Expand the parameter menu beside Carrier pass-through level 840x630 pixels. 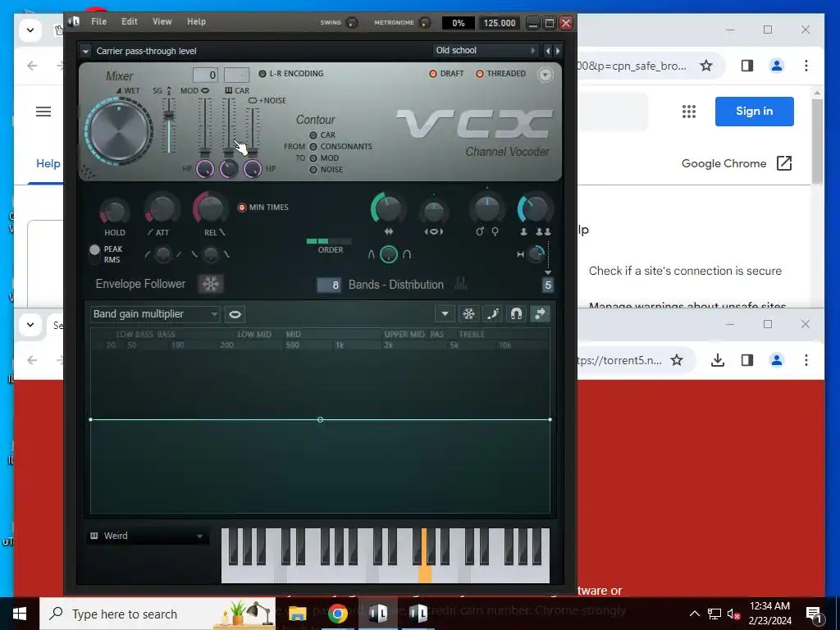click(x=85, y=52)
